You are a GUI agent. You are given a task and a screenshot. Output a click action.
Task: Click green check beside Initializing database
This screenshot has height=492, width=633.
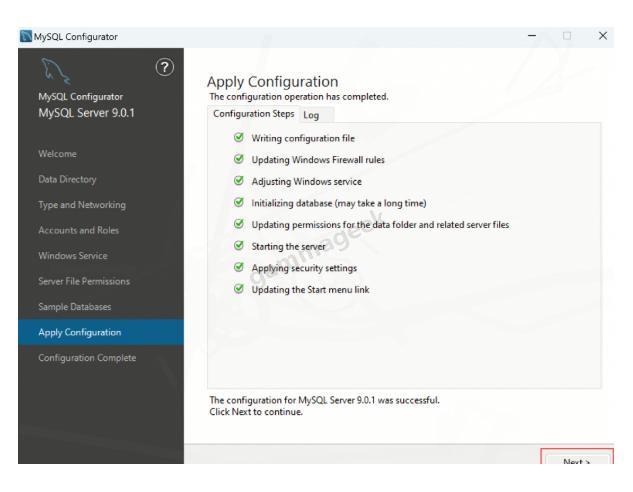tap(239, 202)
